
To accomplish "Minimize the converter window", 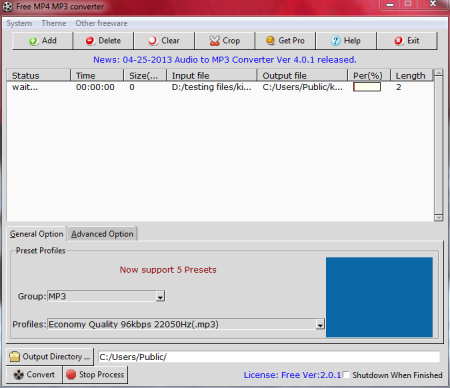I will pyautogui.click(x=390, y=4).
